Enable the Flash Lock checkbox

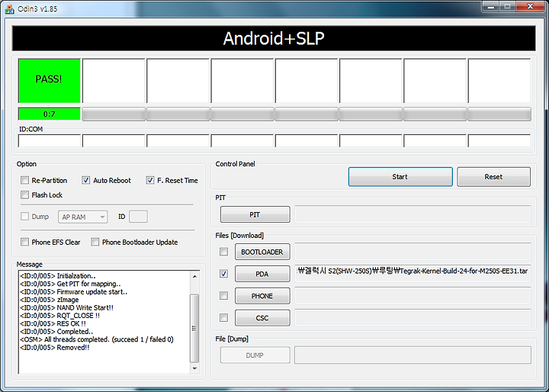25,194
